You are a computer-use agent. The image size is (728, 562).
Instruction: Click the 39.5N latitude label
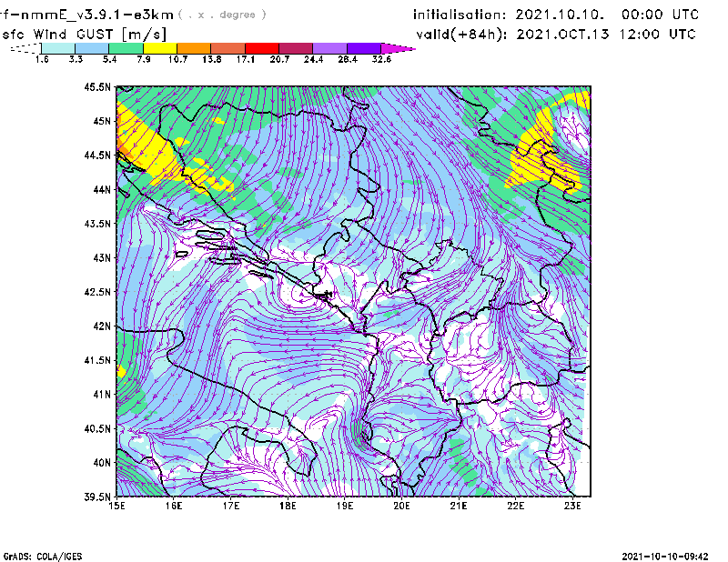click(97, 497)
